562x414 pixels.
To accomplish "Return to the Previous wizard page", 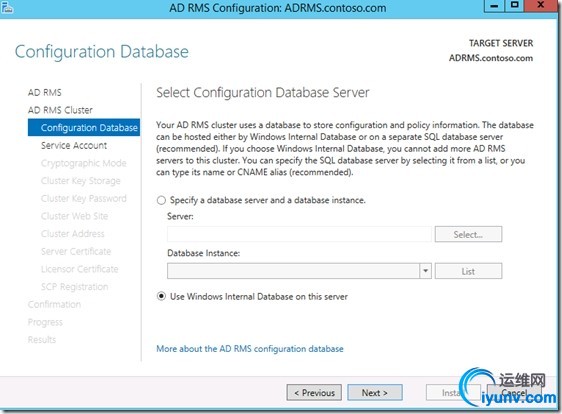I will (314, 393).
